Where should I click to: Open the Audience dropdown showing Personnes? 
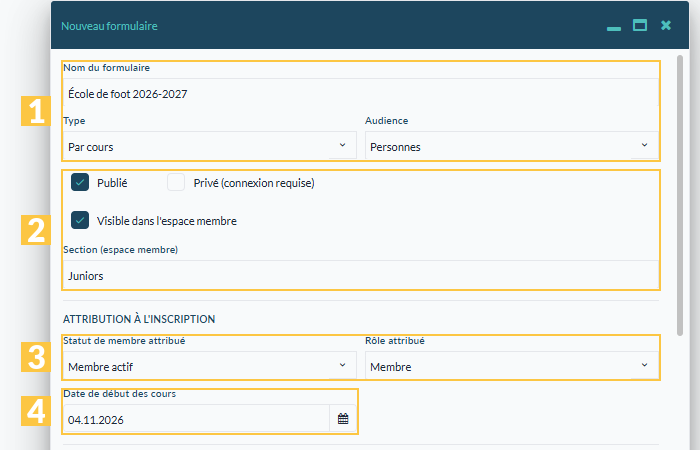click(x=512, y=146)
